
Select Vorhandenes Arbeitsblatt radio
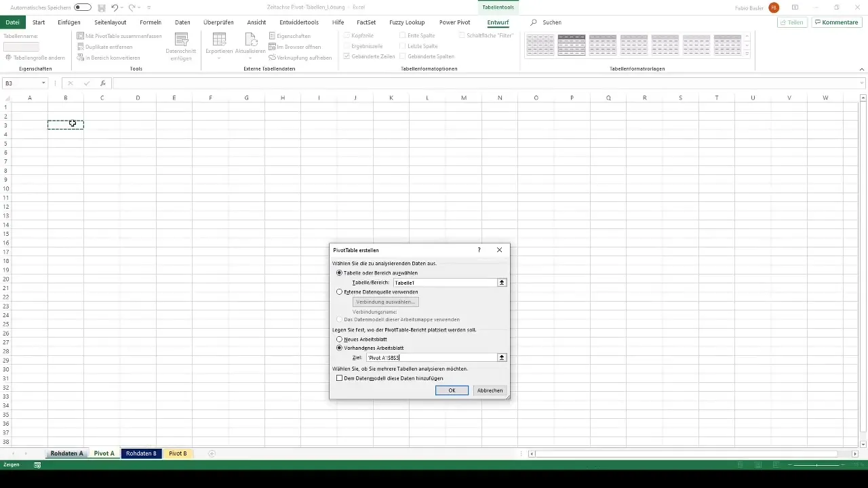340,348
